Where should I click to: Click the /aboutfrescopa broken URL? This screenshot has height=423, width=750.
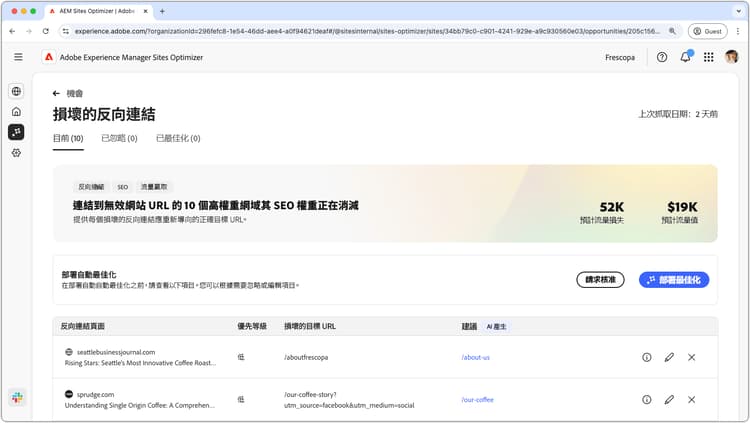(x=306, y=357)
